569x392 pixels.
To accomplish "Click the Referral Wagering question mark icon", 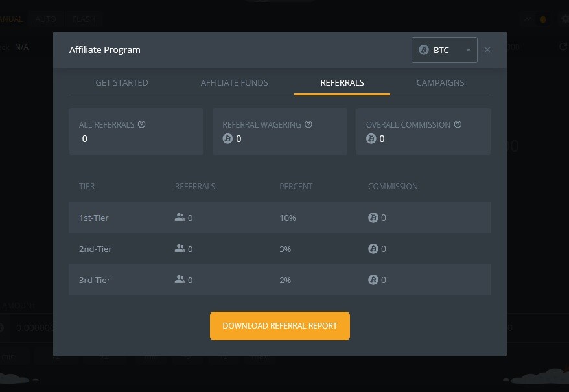I will (x=308, y=124).
